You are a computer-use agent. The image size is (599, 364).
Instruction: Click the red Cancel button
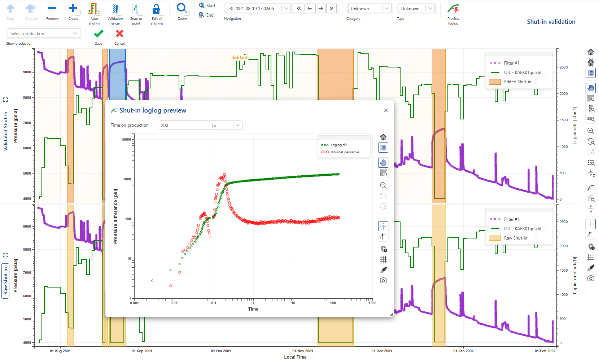119,34
